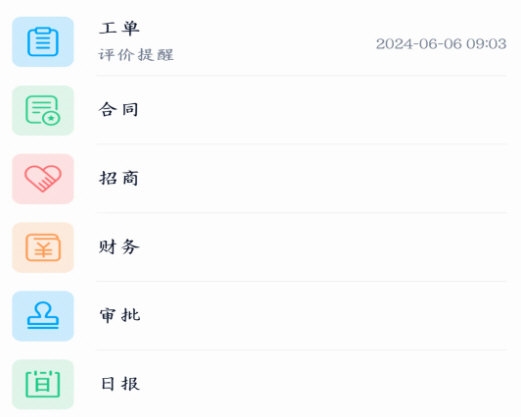Open the 合同 label
521x417 pixels.
119,110
